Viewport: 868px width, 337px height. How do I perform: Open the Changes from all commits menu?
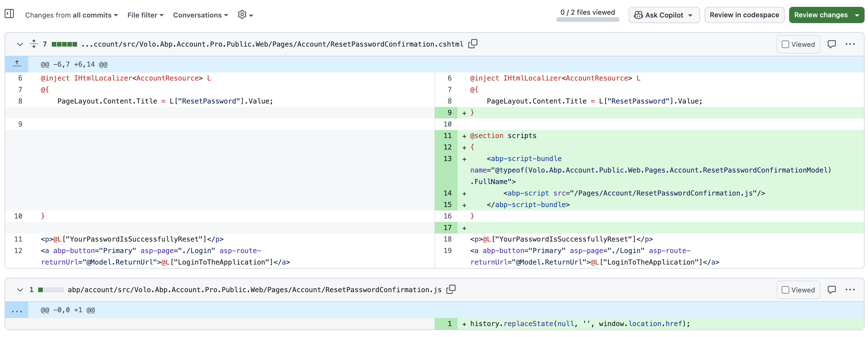pyautogui.click(x=71, y=15)
